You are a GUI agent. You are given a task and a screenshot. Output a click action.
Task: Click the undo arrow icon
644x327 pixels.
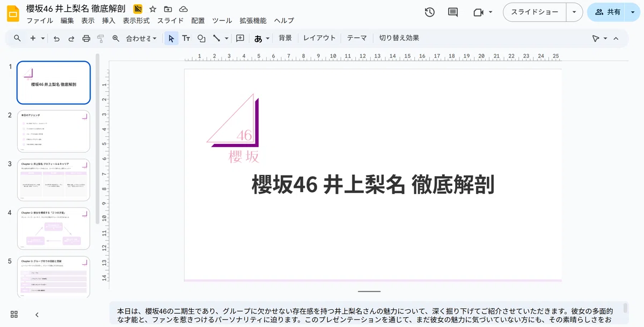click(56, 38)
